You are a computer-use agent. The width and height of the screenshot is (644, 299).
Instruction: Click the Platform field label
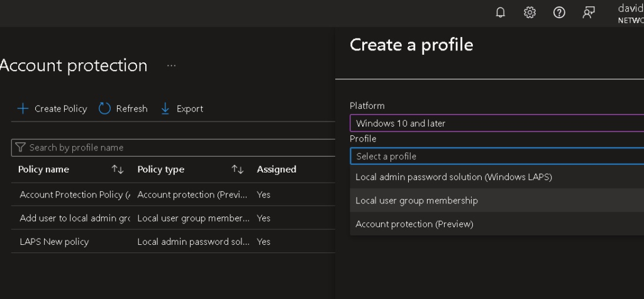(x=367, y=106)
